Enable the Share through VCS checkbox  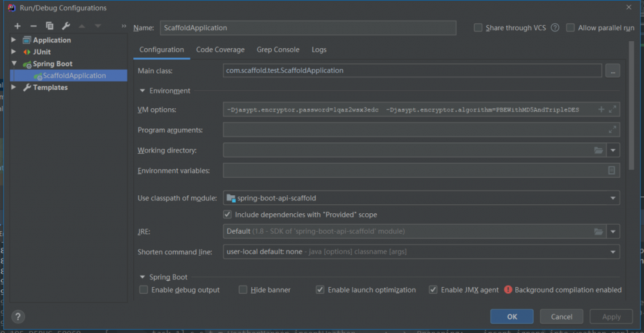[478, 28]
